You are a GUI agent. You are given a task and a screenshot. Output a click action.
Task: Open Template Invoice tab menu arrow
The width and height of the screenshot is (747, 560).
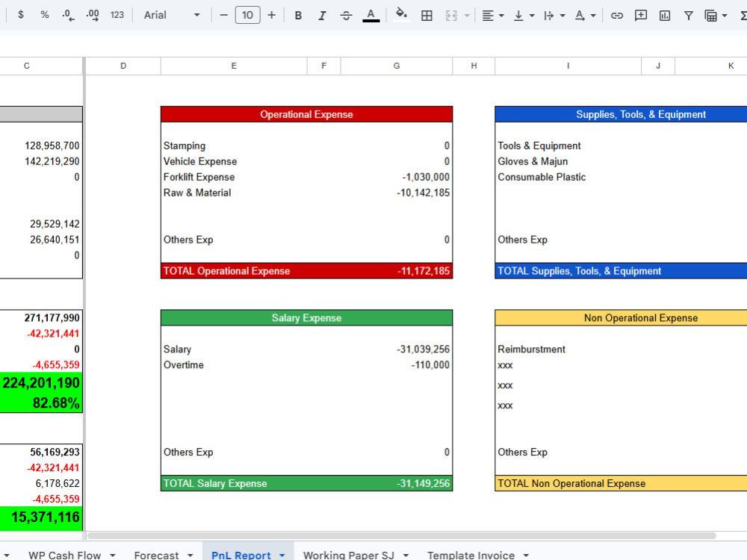point(526,556)
